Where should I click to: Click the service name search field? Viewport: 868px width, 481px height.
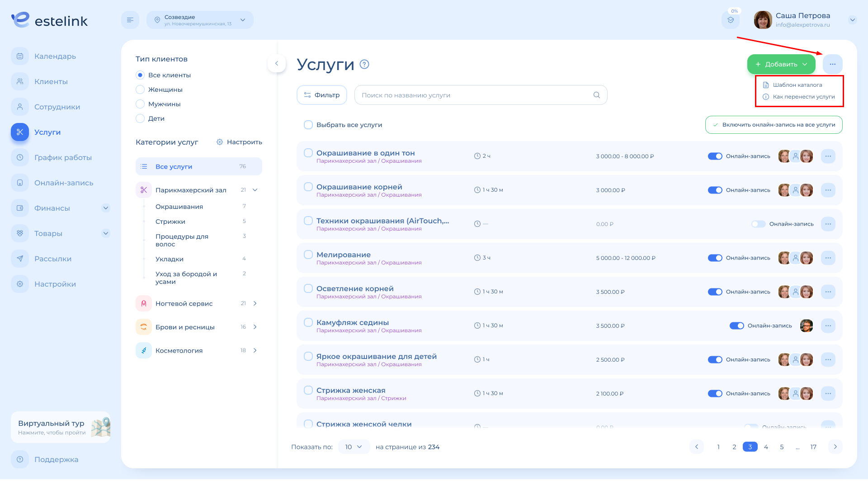(475, 95)
